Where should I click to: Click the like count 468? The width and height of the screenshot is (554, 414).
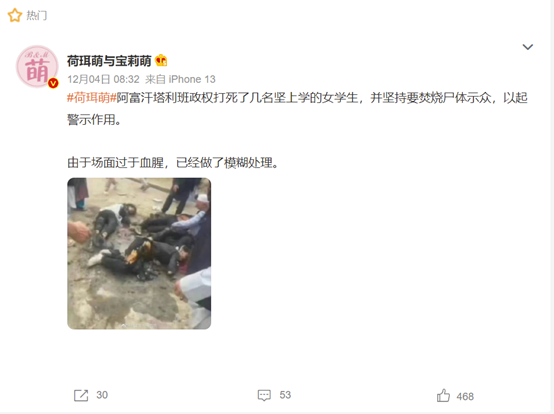465,397
